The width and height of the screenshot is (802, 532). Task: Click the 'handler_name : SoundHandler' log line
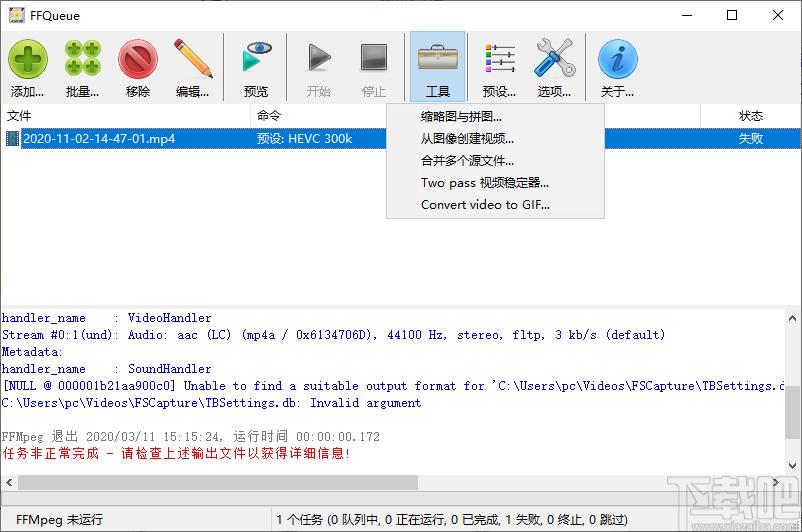106,369
